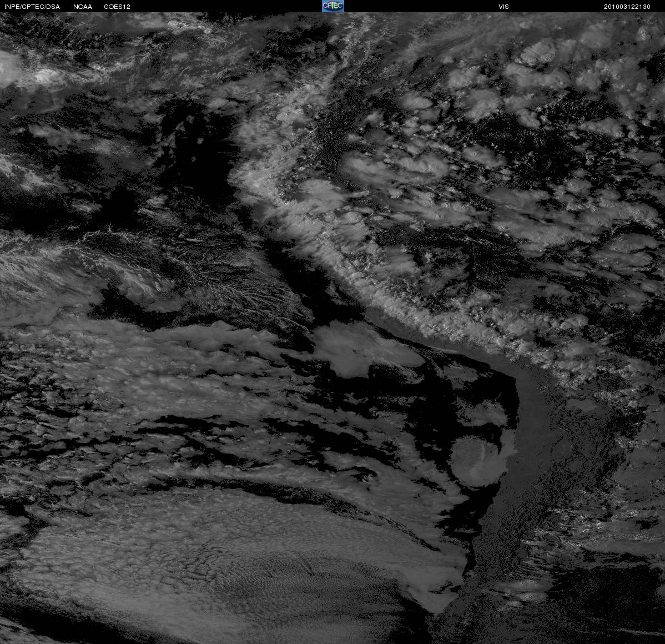Click the GOES12 satellite label
The image size is (665, 644).
117,7
